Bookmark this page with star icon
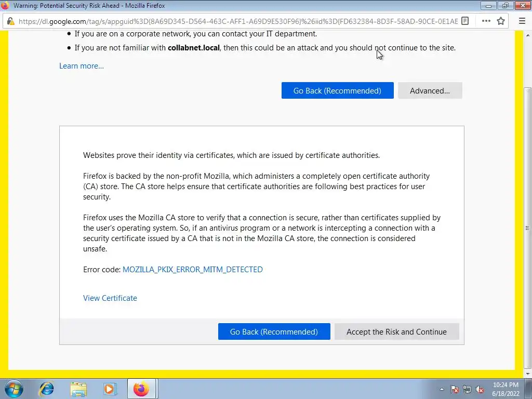This screenshot has width=532, height=399. pos(501,21)
